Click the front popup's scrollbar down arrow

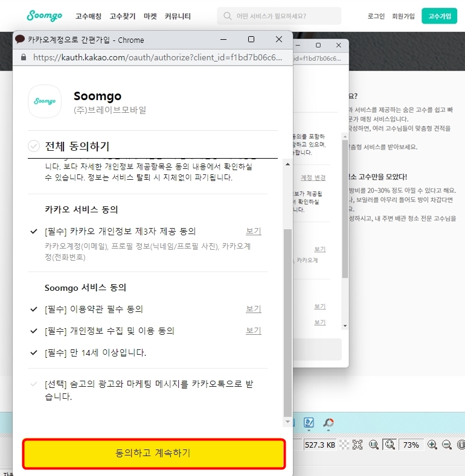[287, 421]
